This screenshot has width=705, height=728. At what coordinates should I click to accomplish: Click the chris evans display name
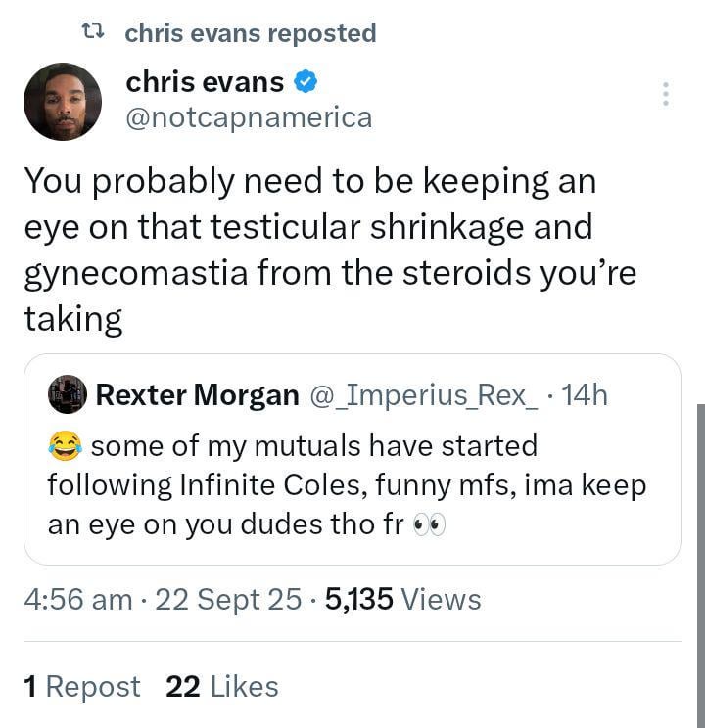(205, 83)
